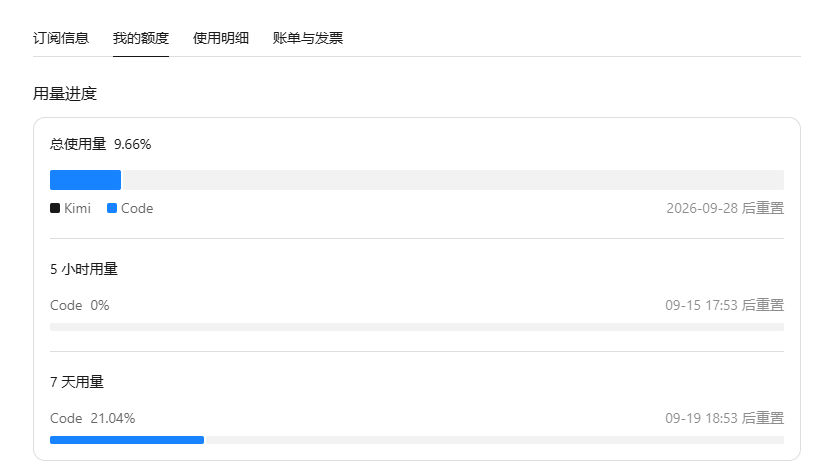Click the blue Code legend swatch

click(x=112, y=208)
